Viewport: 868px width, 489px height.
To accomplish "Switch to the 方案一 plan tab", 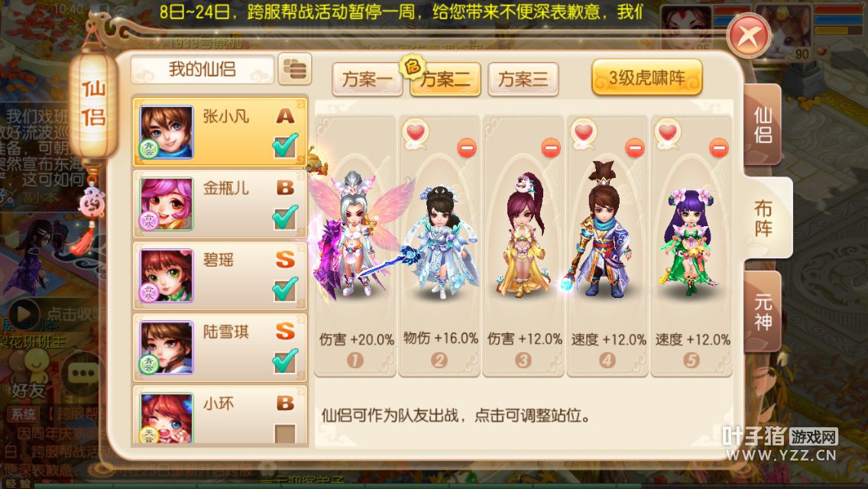I will point(367,79).
